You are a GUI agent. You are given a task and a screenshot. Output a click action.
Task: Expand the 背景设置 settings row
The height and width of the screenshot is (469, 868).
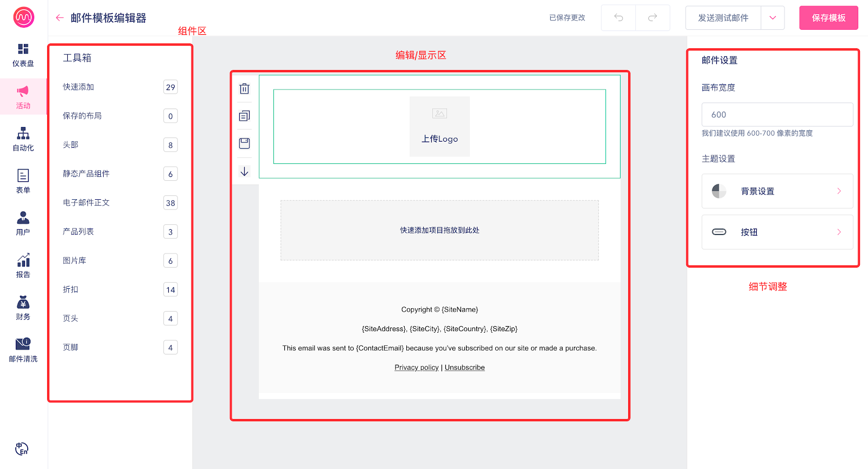pyautogui.click(x=777, y=191)
